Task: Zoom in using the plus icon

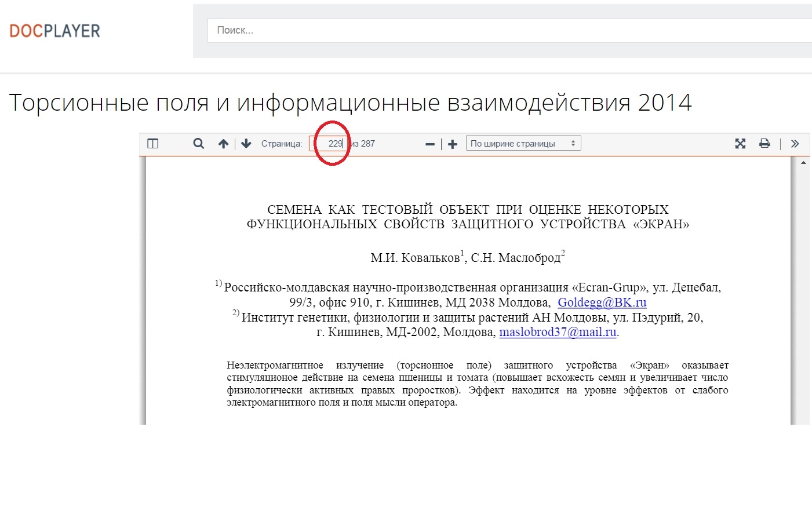Action: [453, 144]
